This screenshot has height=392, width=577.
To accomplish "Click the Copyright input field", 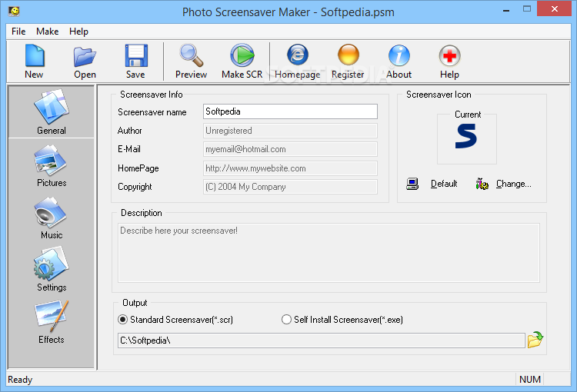I will 290,187.
